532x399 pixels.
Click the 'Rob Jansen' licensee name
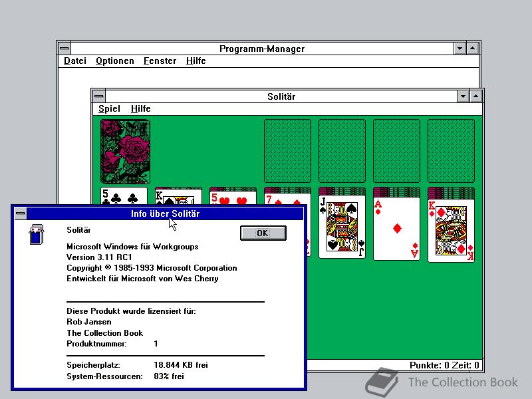(89, 322)
